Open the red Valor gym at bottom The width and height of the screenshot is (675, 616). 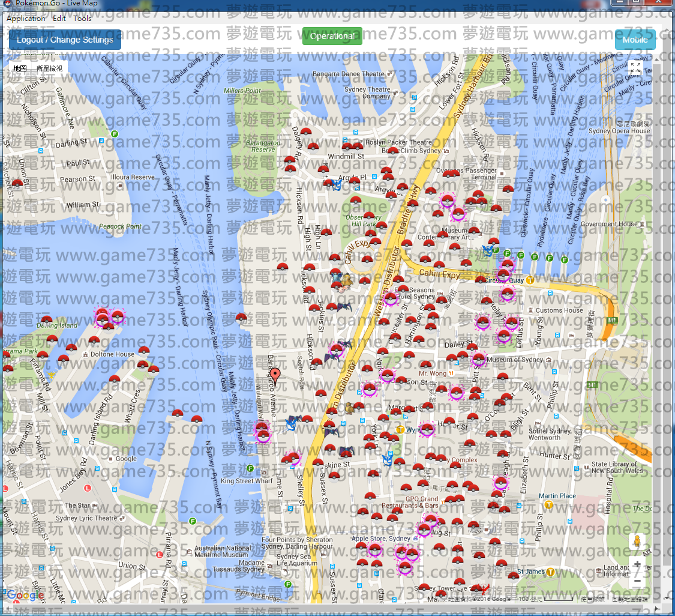[485, 589]
